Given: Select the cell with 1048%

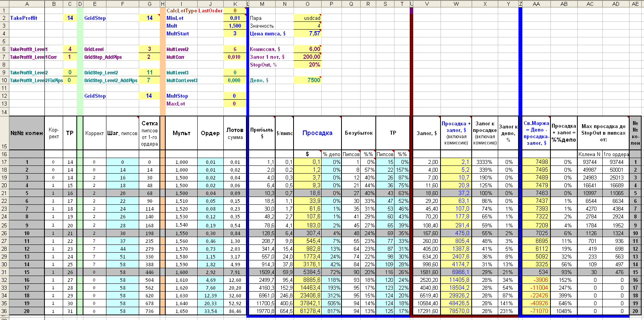Looking at the screenshot, I should coord(564,311).
